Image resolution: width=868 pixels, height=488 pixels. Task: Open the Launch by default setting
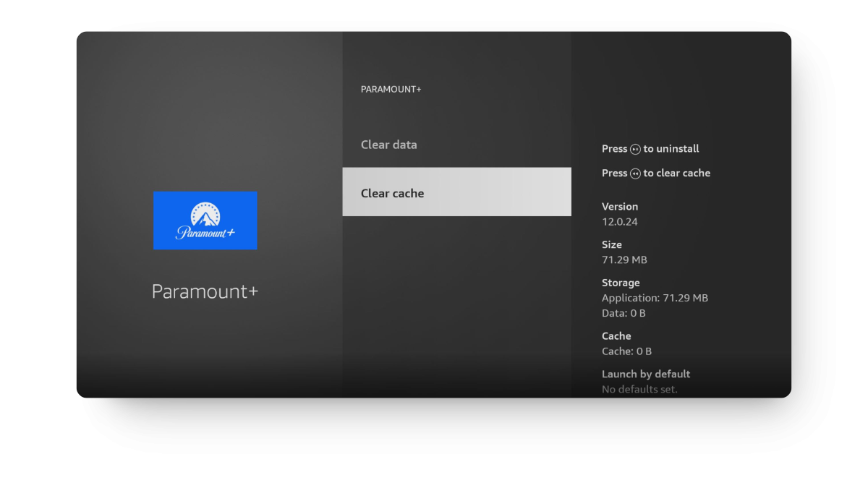[646, 374]
